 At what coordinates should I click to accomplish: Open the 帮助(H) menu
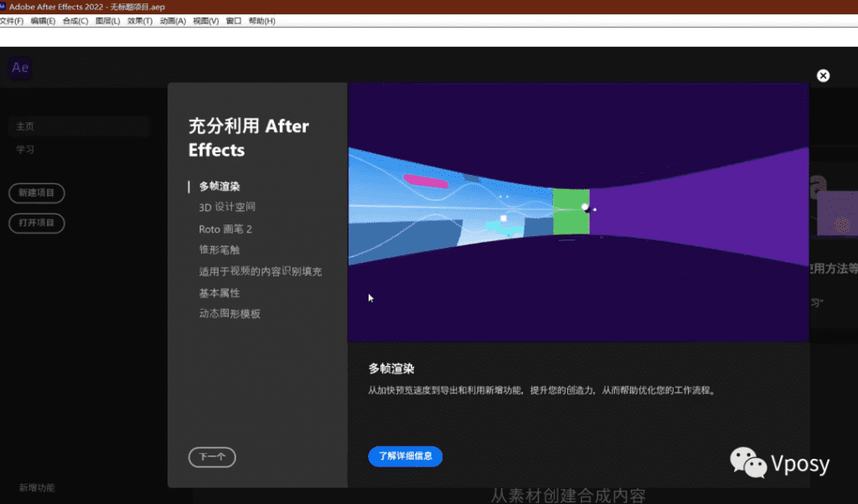[x=261, y=21]
